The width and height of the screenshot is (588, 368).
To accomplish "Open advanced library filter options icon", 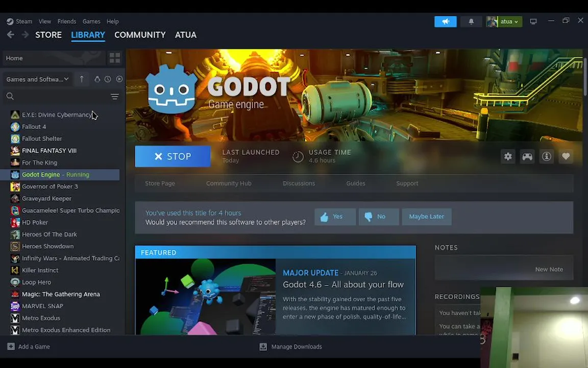I will [x=115, y=97].
